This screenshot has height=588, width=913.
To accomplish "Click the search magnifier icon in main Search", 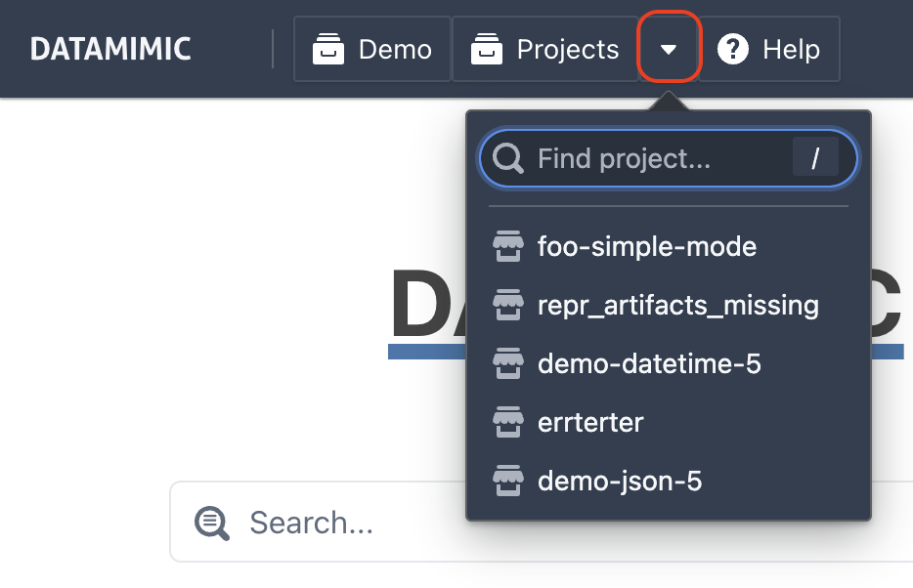I will (x=212, y=523).
